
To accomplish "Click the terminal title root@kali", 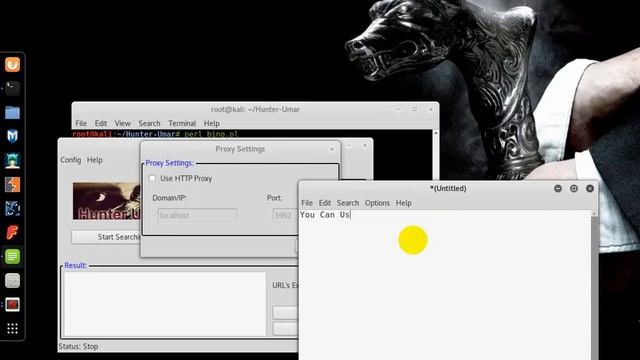I will point(255,109).
